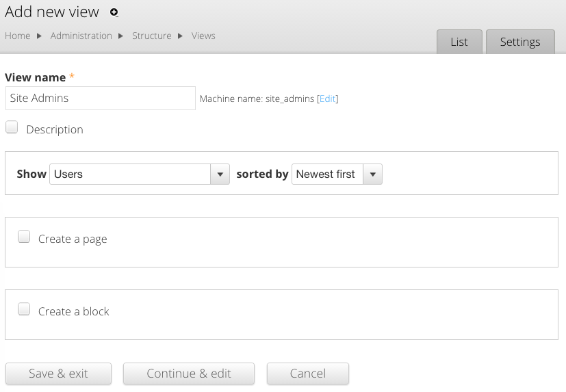The image size is (566, 392).
Task: Enable the Create a block checkbox
Action: (24, 310)
